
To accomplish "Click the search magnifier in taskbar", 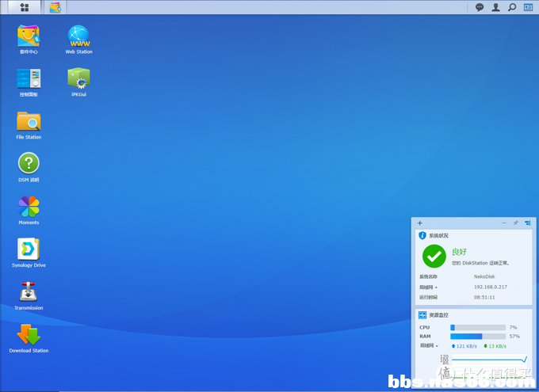I will click(x=512, y=7).
